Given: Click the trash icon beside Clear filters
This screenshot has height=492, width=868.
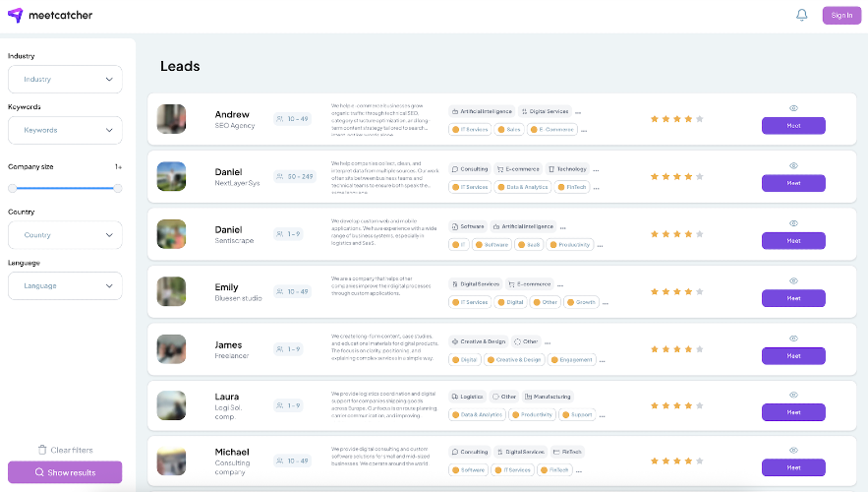Looking at the screenshot, I should click(42, 450).
